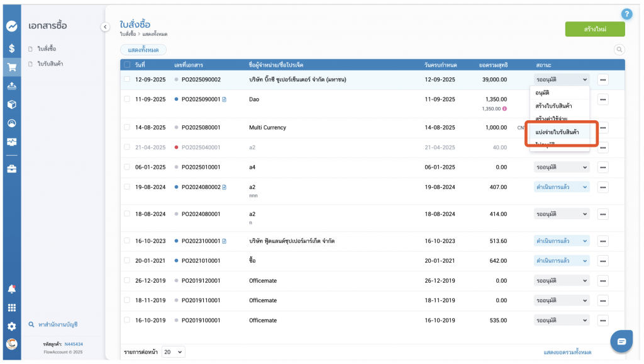Select all rows with header checkbox
The image size is (644, 364).
click(x=127, y=65)
